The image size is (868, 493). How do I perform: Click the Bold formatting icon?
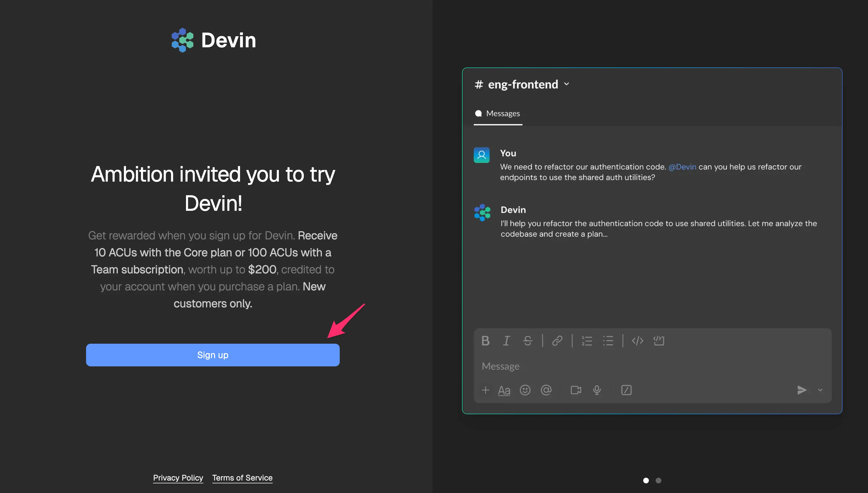486,341
